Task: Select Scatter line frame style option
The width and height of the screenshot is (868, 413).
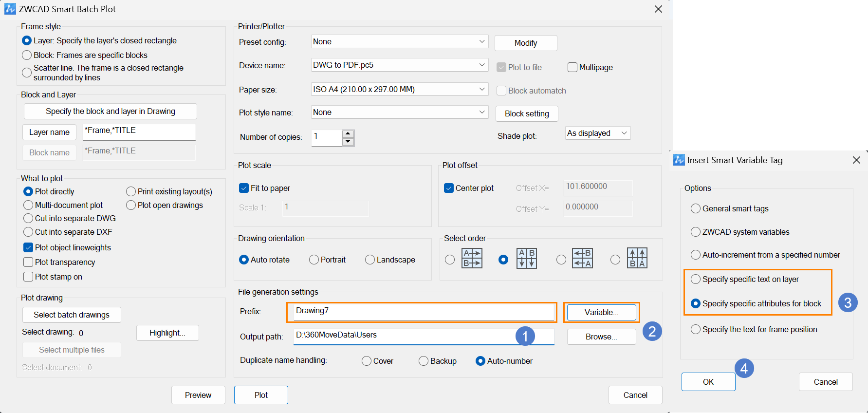Action: (27, 73)
